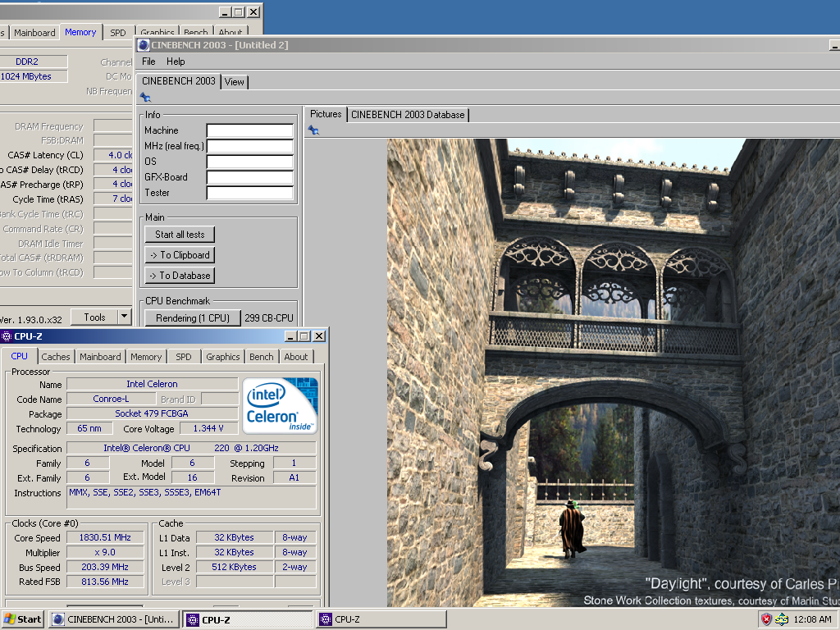Open the CINEBENCH 2003 Database tab

408,115
